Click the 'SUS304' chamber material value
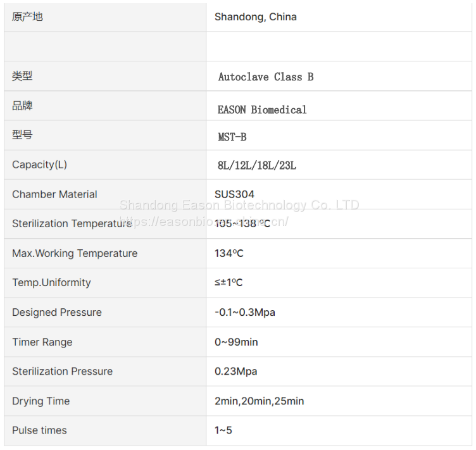The width and height of the screenshot is (476, 450). (x=234, y=194)
